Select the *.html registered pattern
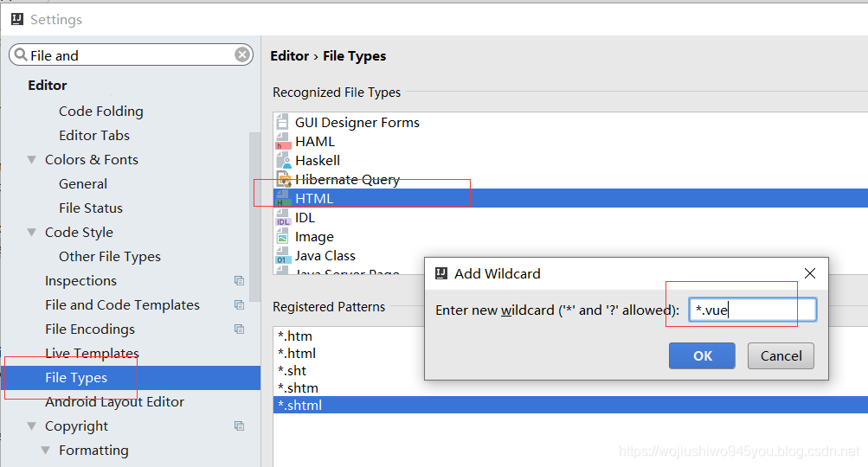Viewport: 868px width, 467px height. (297, 354)
